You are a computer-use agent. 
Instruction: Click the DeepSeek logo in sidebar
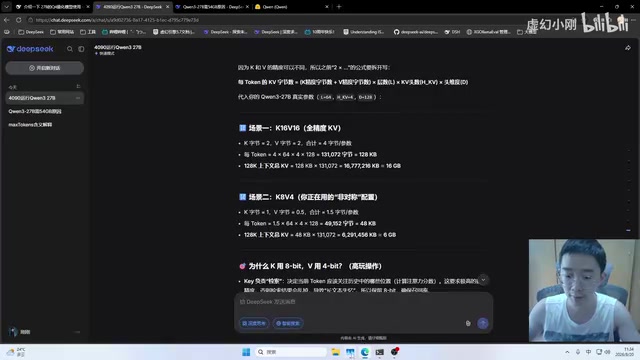click(x=30, y=49)
